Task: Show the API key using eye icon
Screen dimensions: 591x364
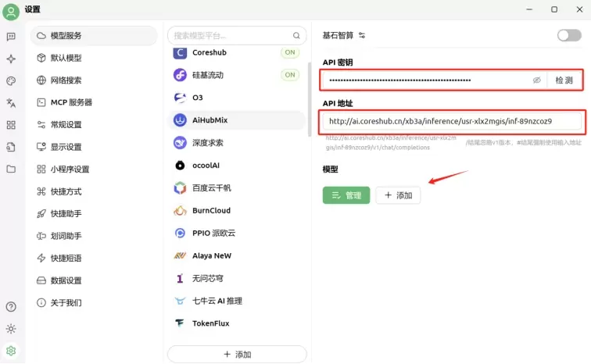Action: [536, 80]
